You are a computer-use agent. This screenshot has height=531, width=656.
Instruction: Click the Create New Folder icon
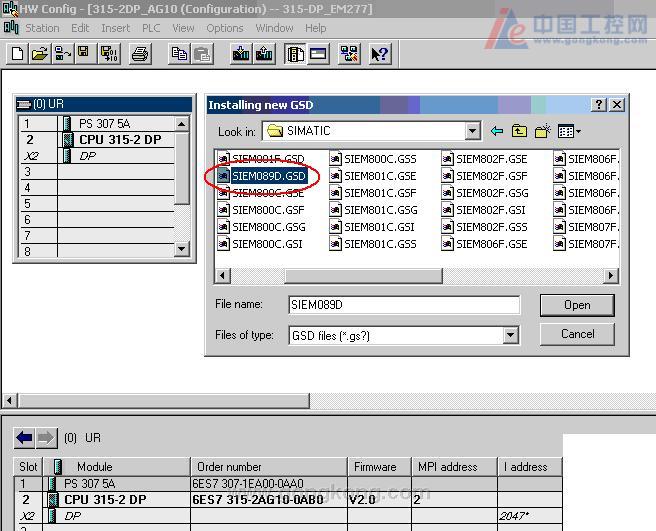[x=543, y=131]
